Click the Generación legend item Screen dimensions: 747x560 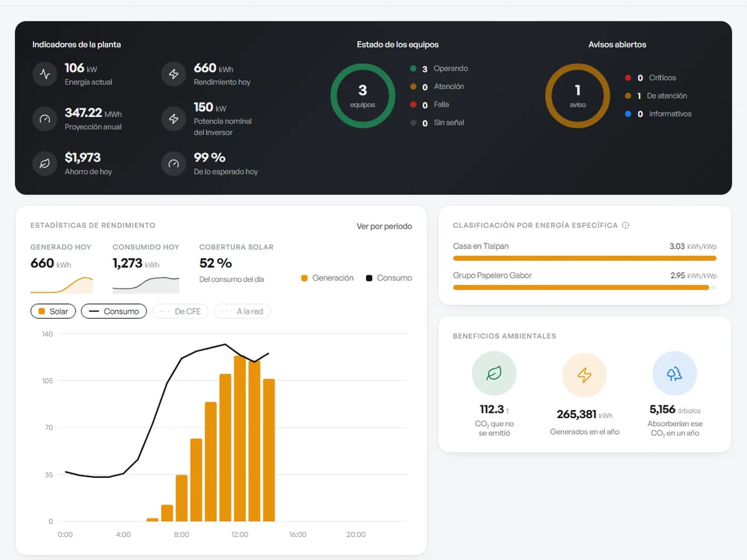click(x=327, y=278)
